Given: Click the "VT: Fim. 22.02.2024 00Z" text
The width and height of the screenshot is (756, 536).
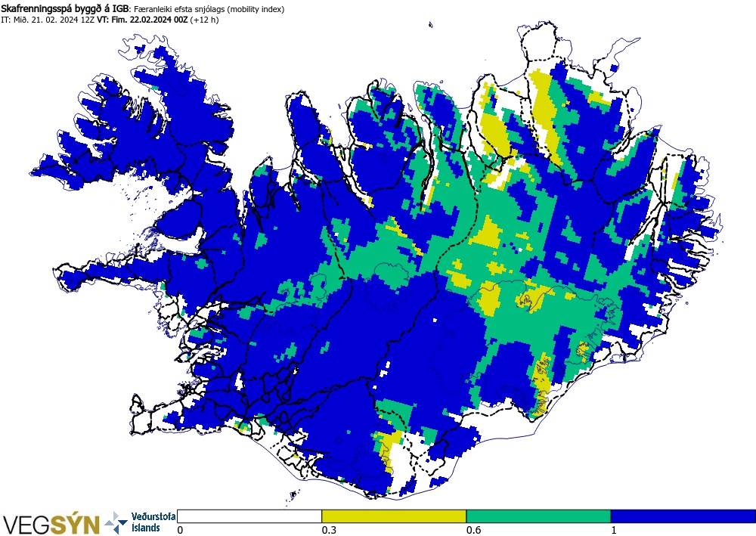Looking at the screenshot, I should coord(142,20).
